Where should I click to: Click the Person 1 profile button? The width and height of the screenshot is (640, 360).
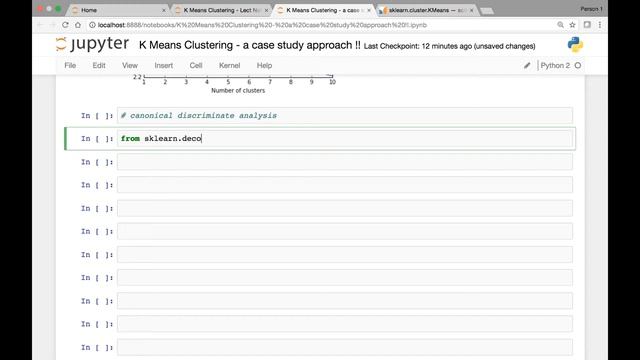(591, 9)
